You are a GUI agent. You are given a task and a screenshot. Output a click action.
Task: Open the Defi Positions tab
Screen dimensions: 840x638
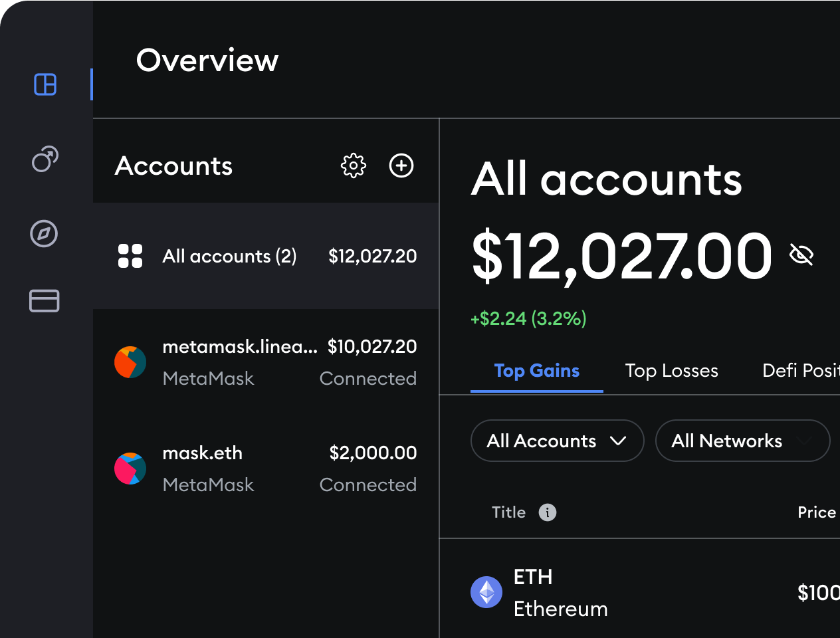pyautogui.click(x=801, y=371)
